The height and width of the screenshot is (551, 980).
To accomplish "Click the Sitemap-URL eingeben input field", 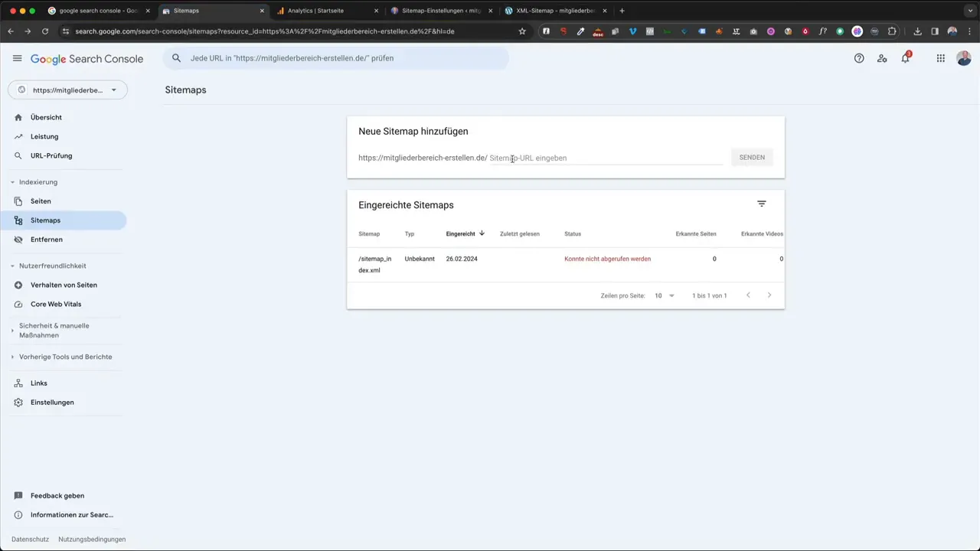I will point(605,158).
